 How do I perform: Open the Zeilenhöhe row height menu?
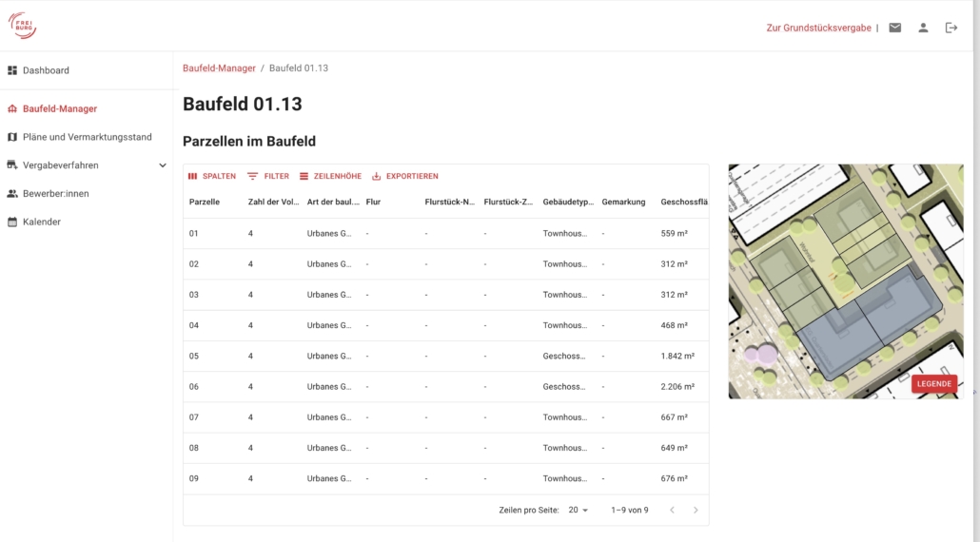[x=330, y=177]
